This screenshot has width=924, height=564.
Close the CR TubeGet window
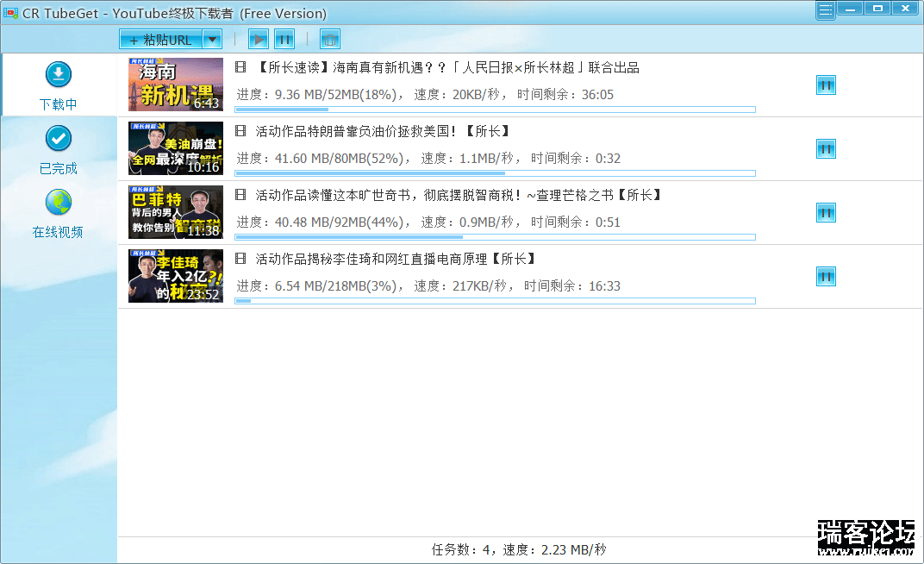coord(905,9)
